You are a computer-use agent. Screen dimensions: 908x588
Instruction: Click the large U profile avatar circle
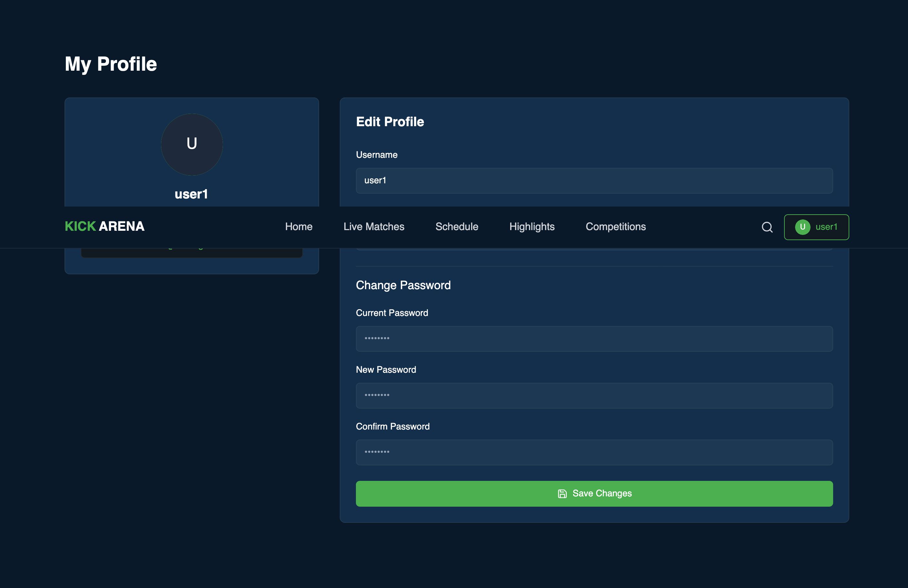(x=192, y=144)
